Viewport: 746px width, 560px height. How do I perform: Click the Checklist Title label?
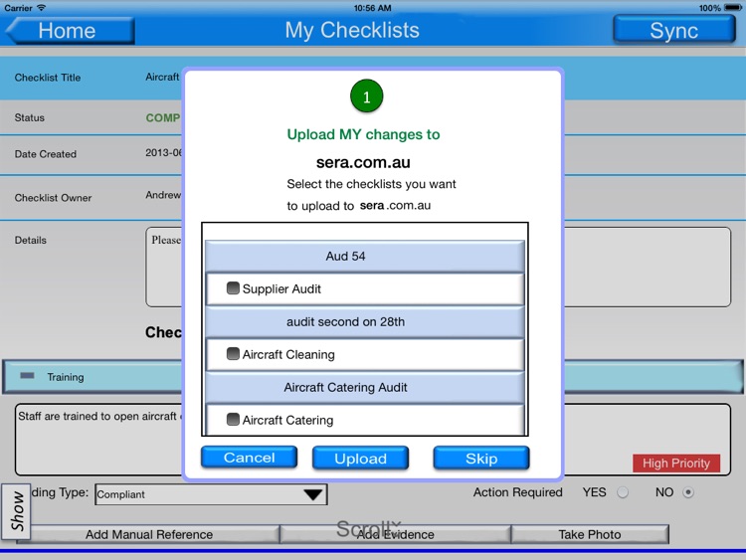pos(48,78)
